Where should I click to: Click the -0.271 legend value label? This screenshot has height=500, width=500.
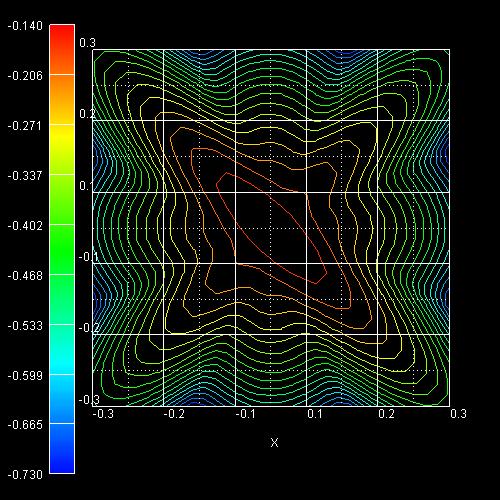25,126
